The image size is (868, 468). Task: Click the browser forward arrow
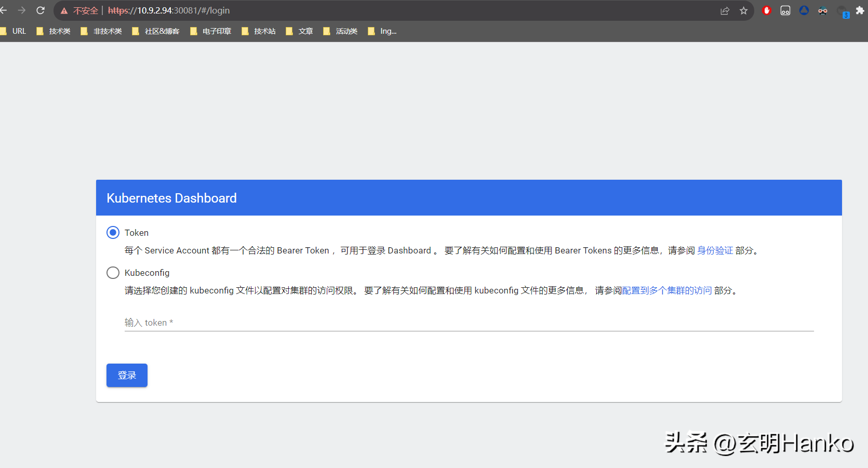(x=22, y=10)
